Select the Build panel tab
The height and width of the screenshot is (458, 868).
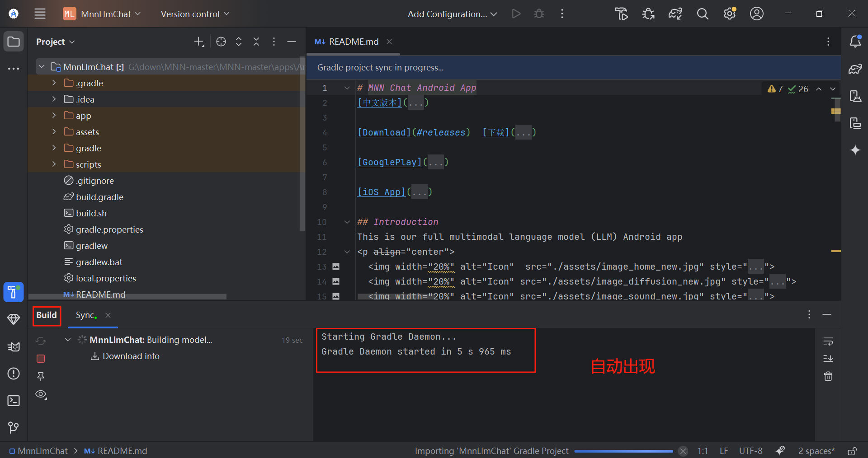click(x=47, y=315)
